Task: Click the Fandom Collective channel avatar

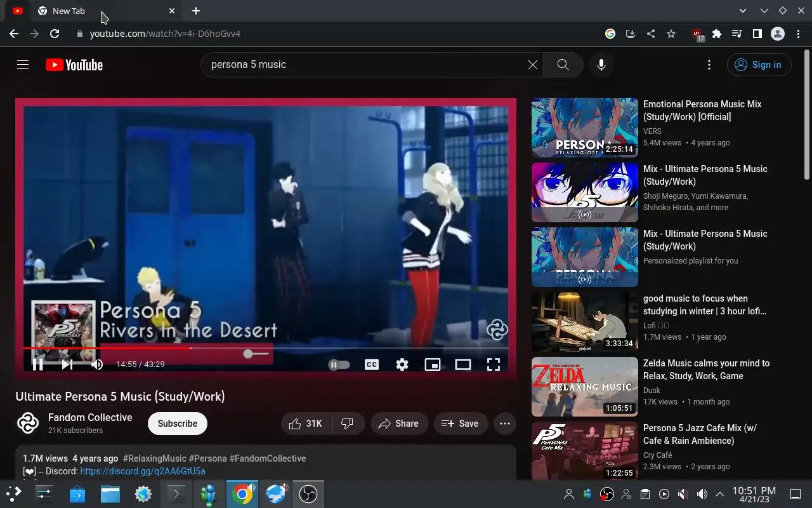Action: click(28, 424)
